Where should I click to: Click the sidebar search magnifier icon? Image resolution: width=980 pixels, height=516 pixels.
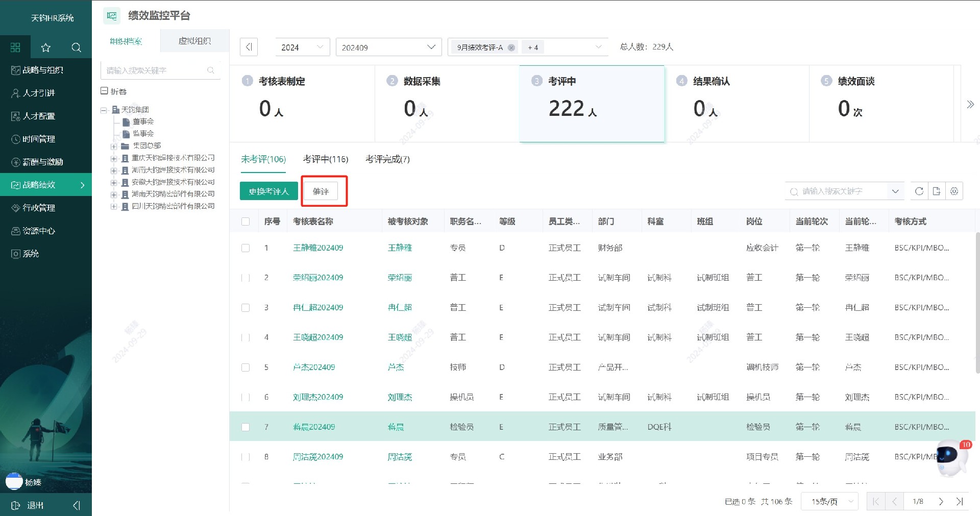pos(77,47)
